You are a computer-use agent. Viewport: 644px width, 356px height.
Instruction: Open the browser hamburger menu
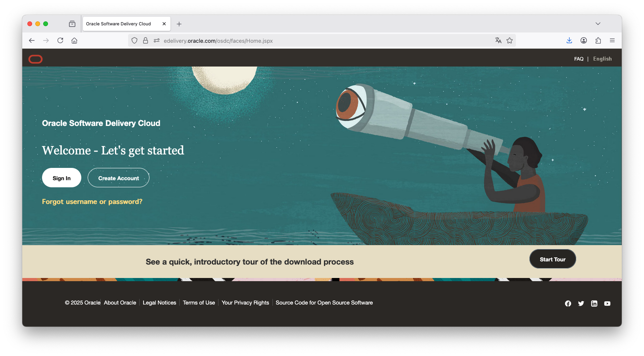click(x=612, y=40)
